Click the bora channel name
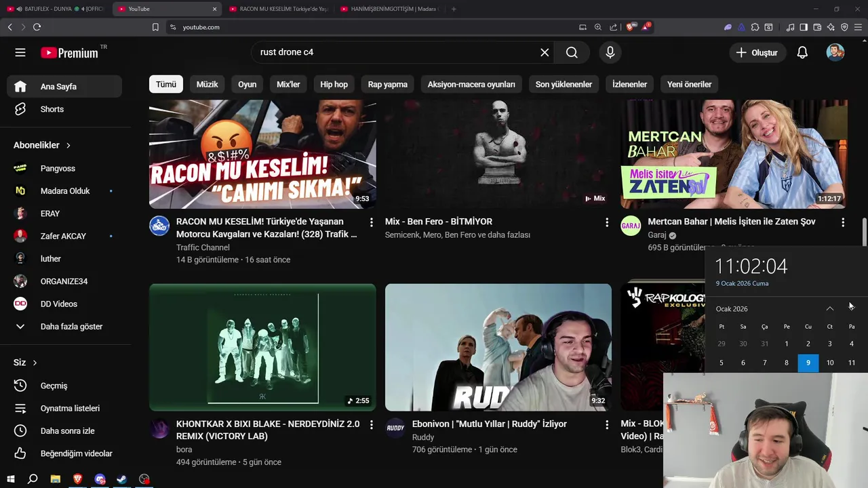This screenshot has height=488, width=868. [184, 449]
